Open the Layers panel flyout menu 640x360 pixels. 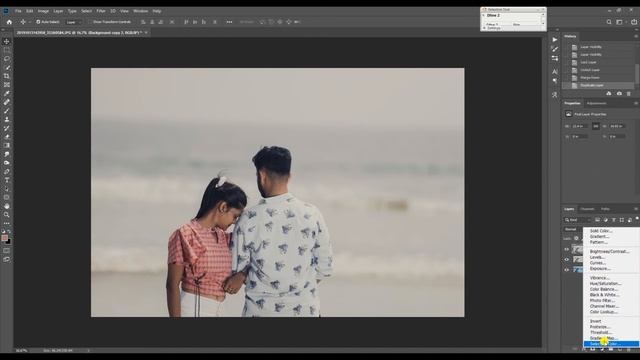coord(636,209)
